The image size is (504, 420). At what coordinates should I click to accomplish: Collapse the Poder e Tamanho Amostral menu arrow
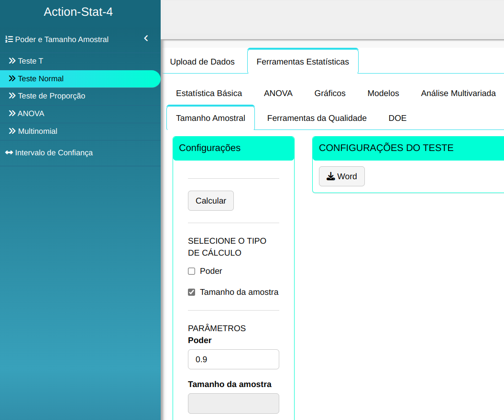(x=146, y=39)
